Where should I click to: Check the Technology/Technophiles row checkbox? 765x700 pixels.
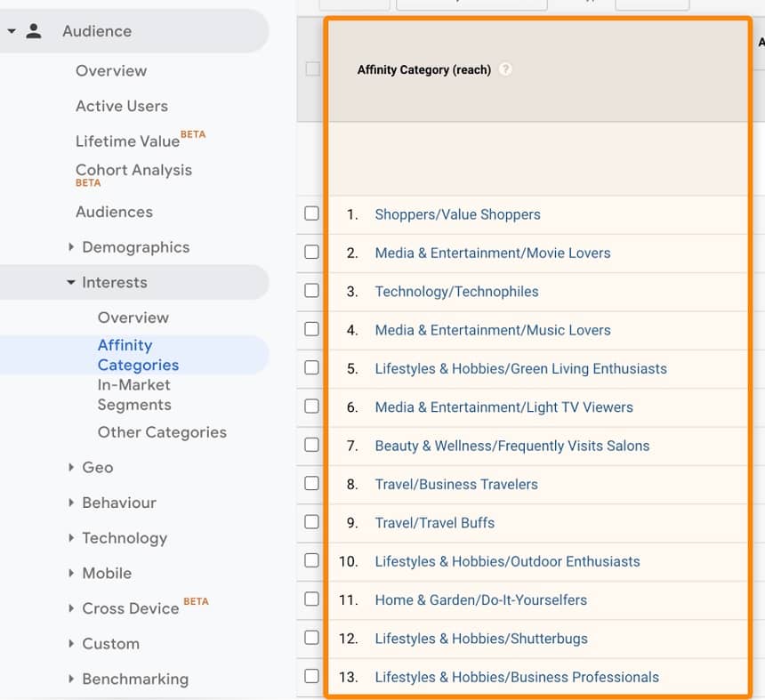pyautogui.click(x=311, y=291)
